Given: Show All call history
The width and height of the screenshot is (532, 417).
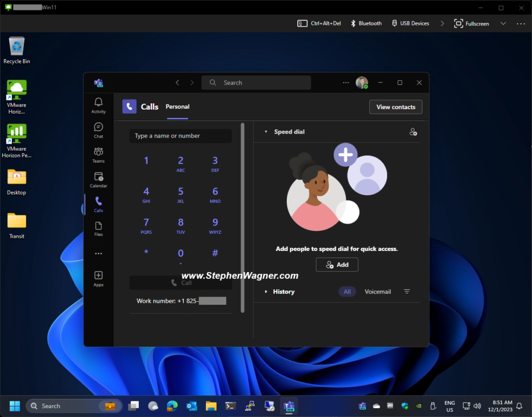Looking at the screenshot, I should point(347,291).
